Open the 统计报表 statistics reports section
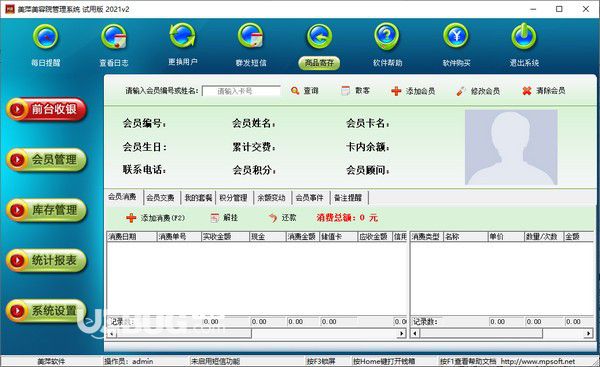 pyautogui.click(x=46, y=261)
